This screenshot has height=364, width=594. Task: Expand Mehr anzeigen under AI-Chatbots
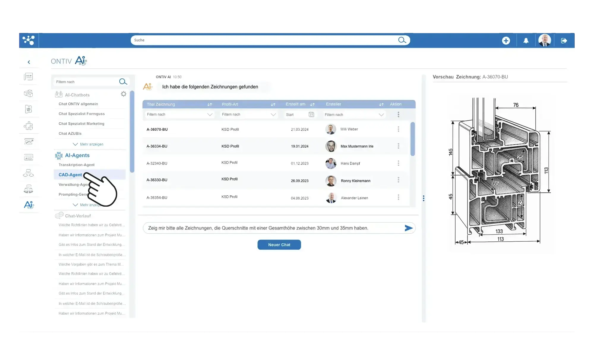pos(88,144)
